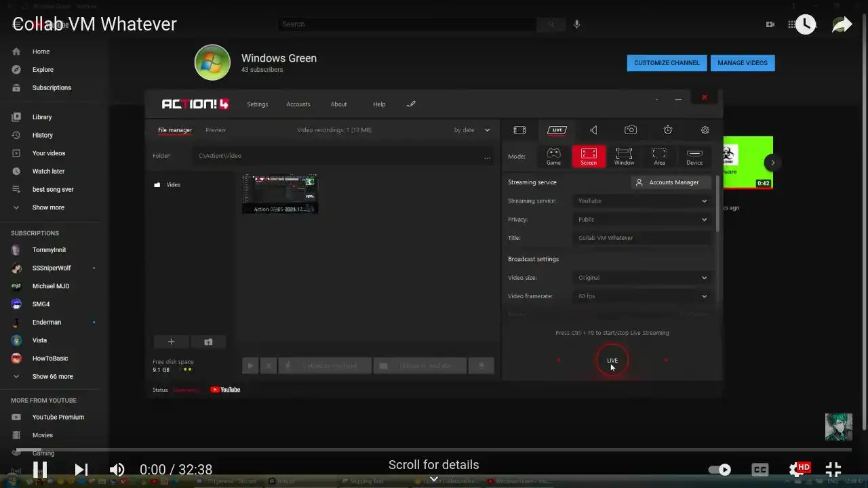868x488 pixels.
Task: Open the Streaming service dropdown
Action: tap(642, 201)
